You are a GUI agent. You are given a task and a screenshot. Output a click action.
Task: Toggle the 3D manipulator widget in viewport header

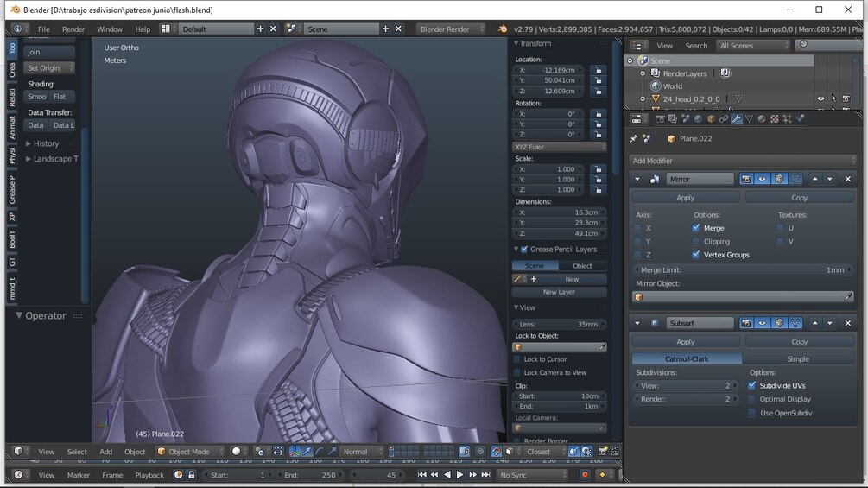tap(295, 452)
